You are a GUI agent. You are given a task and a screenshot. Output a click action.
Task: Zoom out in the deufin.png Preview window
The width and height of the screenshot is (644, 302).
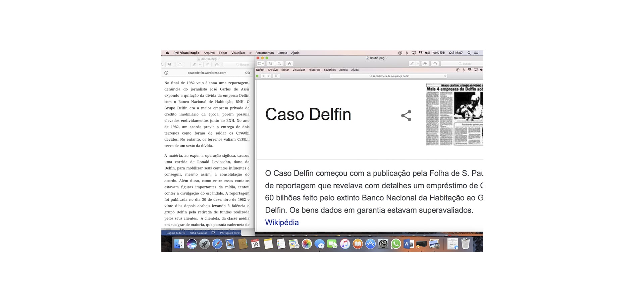click(x=270, y=64)
